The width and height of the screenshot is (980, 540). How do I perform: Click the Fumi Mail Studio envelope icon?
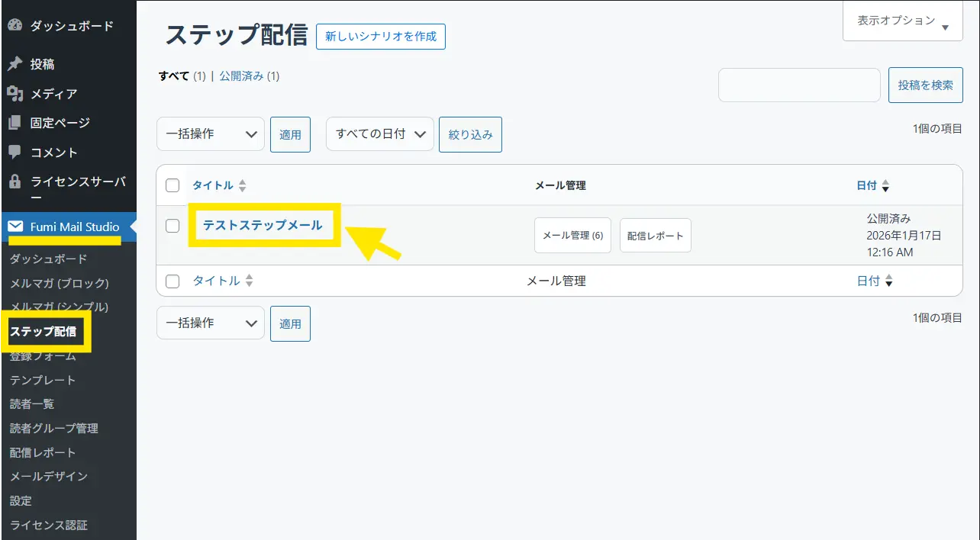coord(15,227)
